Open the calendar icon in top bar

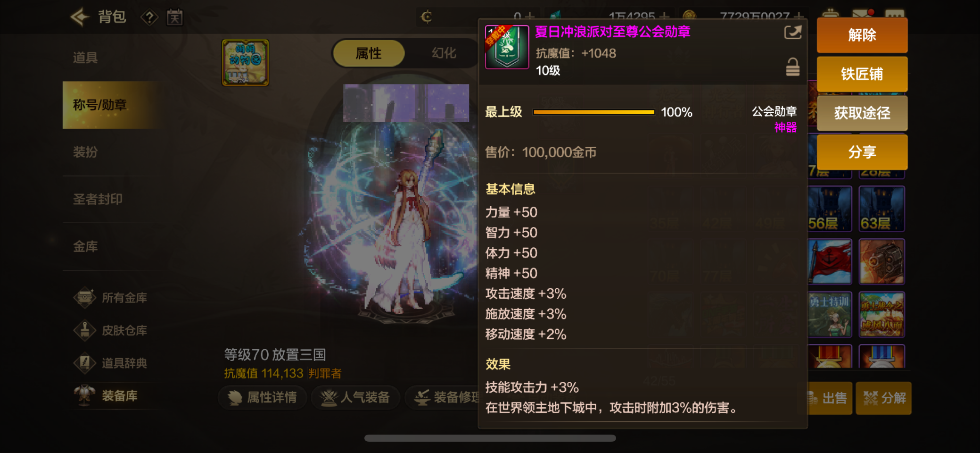pos(174,18)
